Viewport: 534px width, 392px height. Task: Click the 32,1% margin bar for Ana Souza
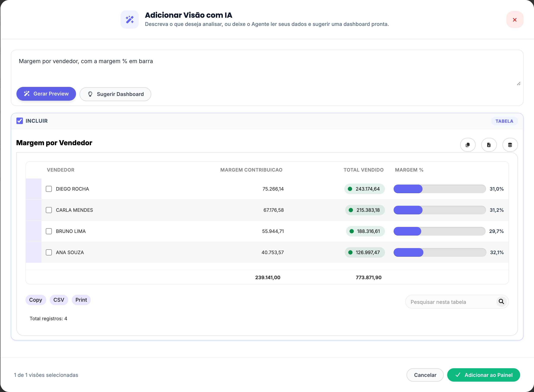pyautogui.click(x=440, y=252)
